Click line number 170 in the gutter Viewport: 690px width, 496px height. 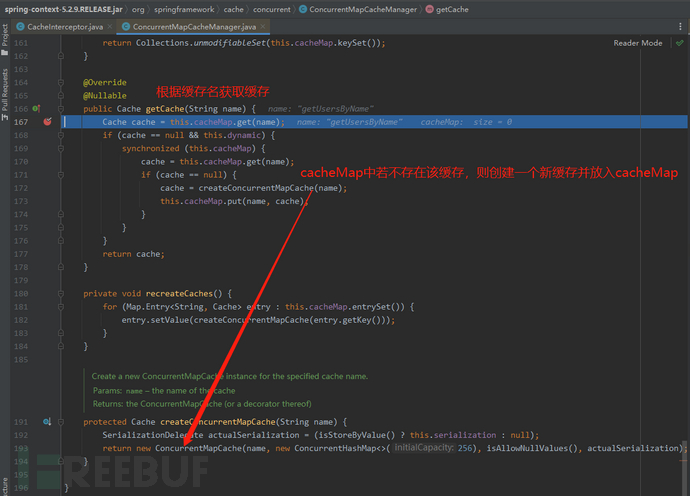21,162
